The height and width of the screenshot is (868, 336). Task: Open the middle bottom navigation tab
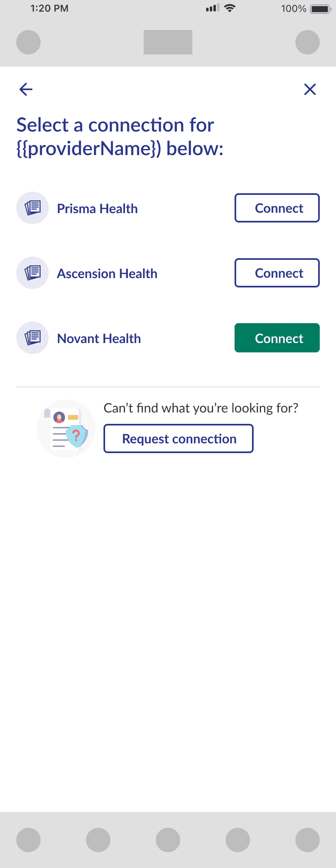pyautogui.click(x=168, y=840)
